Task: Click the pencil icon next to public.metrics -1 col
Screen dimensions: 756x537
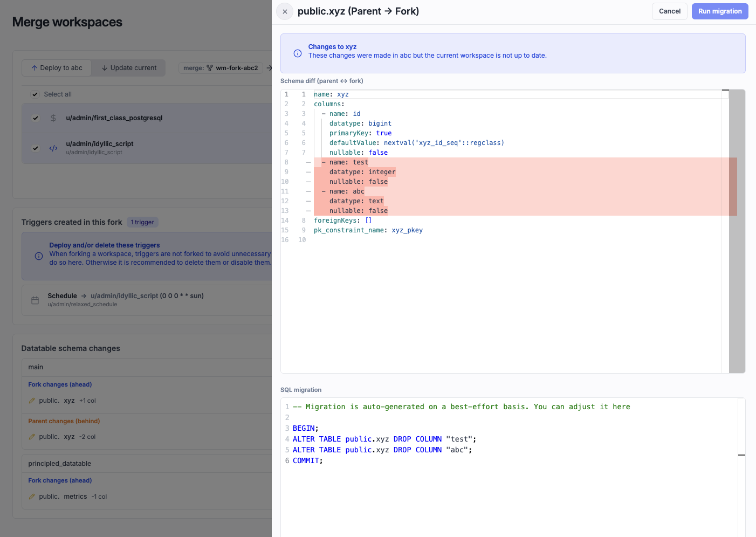Action: point(32,496)
